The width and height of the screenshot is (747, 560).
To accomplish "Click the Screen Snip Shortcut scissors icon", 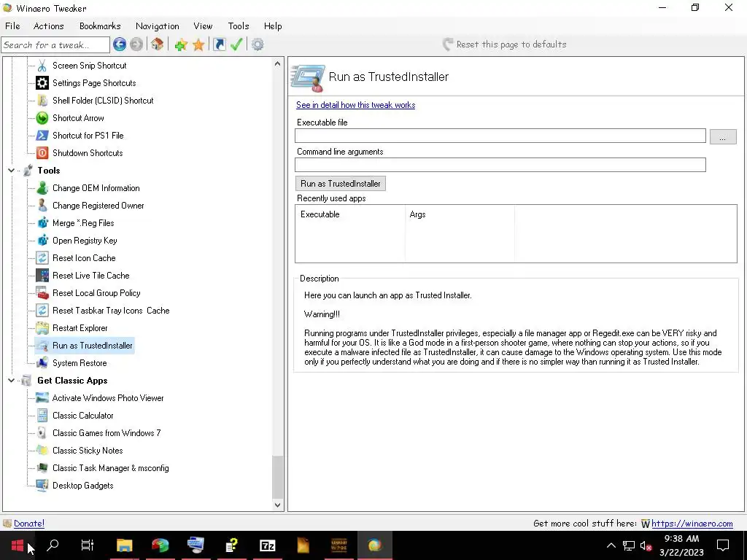I will [42, 65].
